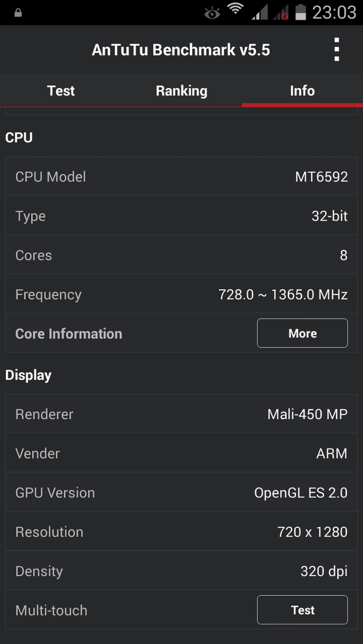Image resolution: width=363 pixels, height=644 pixels.
Task: Select the Cores row
Action: (181, 255)
